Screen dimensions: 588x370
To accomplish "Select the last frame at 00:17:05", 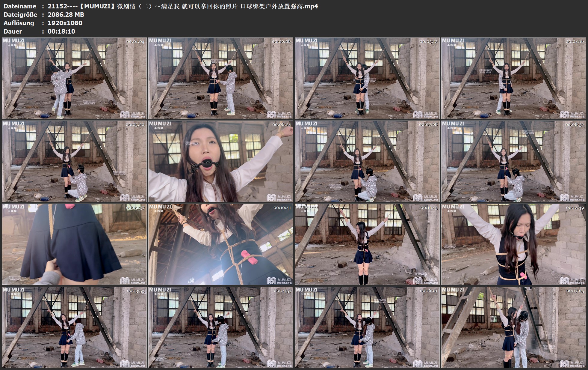I will (x=513, y=327).
